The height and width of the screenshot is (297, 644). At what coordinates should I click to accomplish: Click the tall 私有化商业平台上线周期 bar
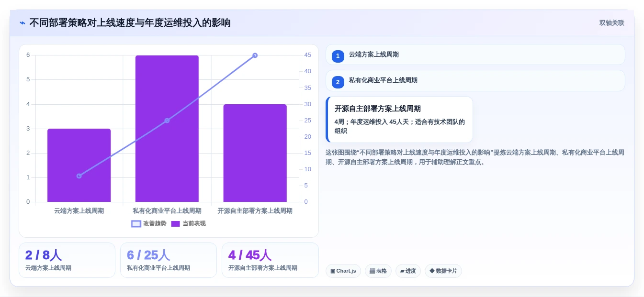click(x=167, y=129)
